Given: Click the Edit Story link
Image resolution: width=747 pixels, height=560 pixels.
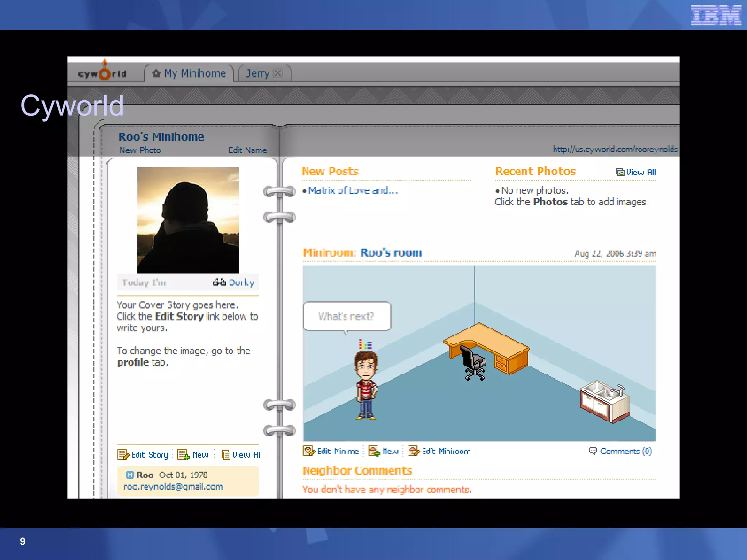Looking at the screenshot, I should [x=150, y=455].
